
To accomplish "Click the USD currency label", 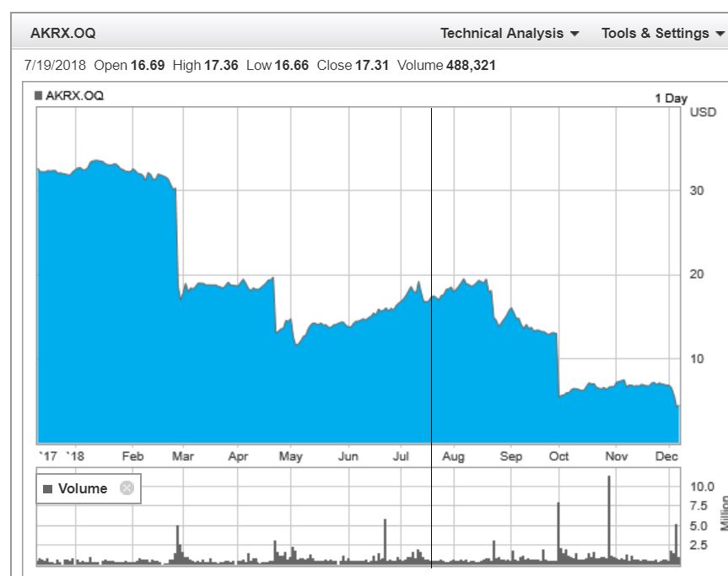I will (x=703, y=112).
